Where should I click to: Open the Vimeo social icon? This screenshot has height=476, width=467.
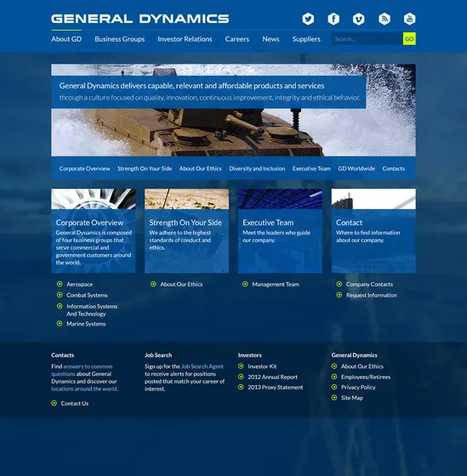(x=359, y=19)
